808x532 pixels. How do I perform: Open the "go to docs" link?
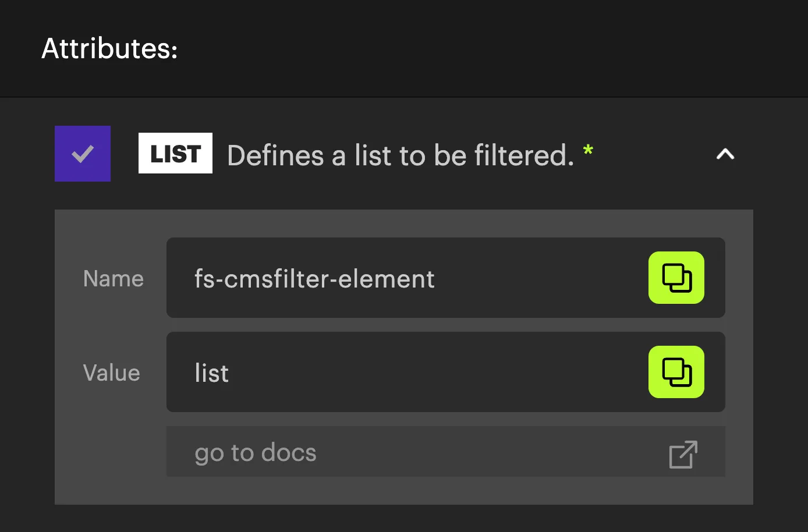(x=445, y=452)
